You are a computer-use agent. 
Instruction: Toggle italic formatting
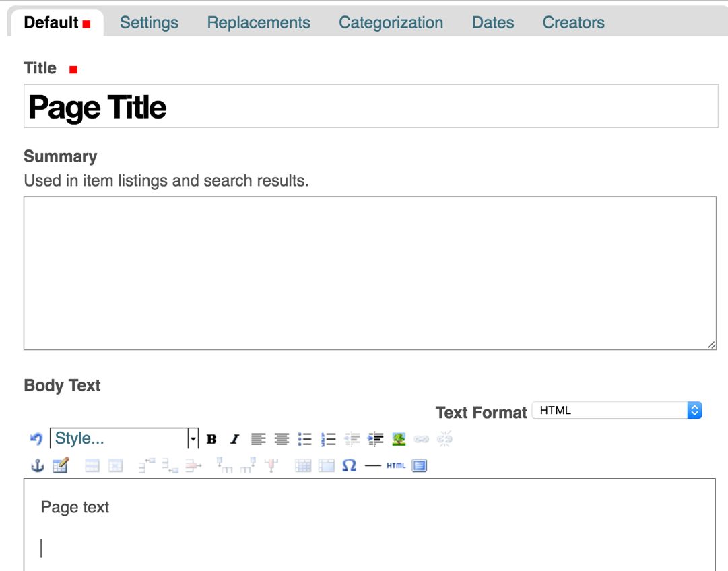tap(235, 439)
